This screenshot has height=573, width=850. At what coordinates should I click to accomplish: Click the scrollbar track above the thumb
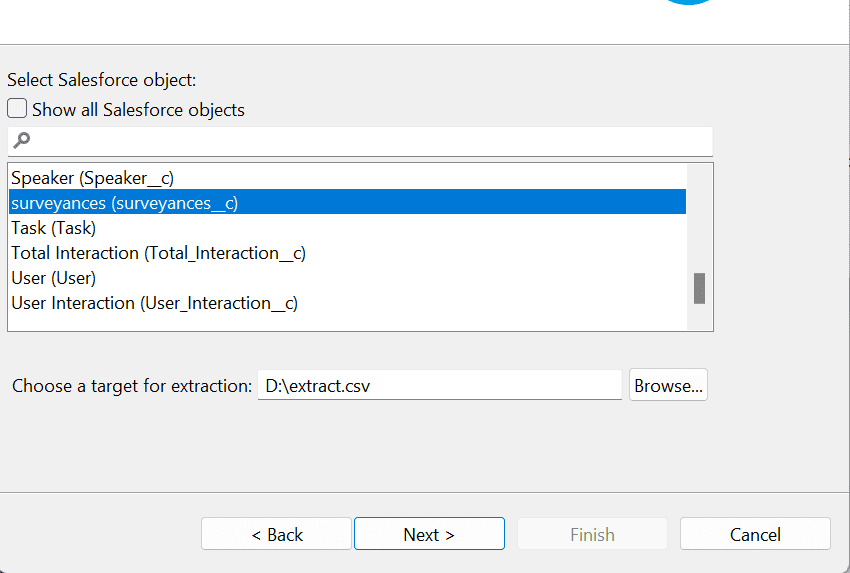point(699,220)
